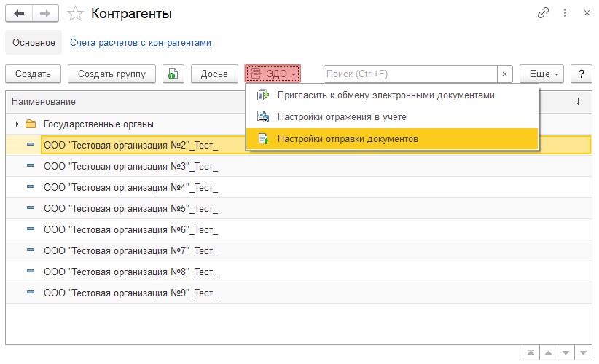Add Контрагенты to favorites with star
599x364 pixels.
[x=75, y=13]
